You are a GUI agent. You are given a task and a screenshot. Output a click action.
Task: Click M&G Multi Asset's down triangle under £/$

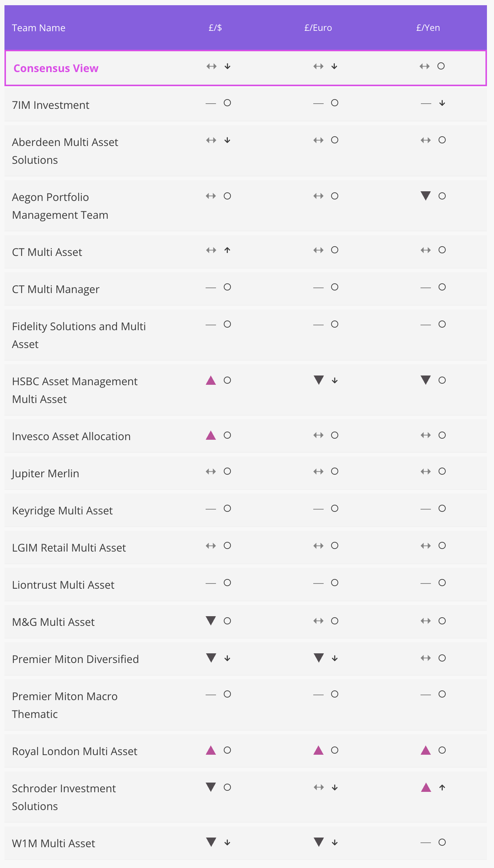pyautogui.click(x=211, y=621)
